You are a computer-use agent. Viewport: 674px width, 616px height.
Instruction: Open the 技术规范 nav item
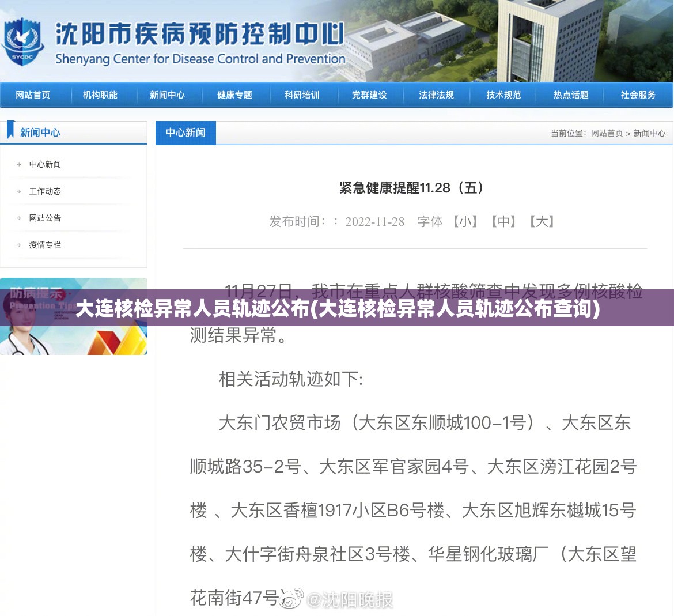504,95
